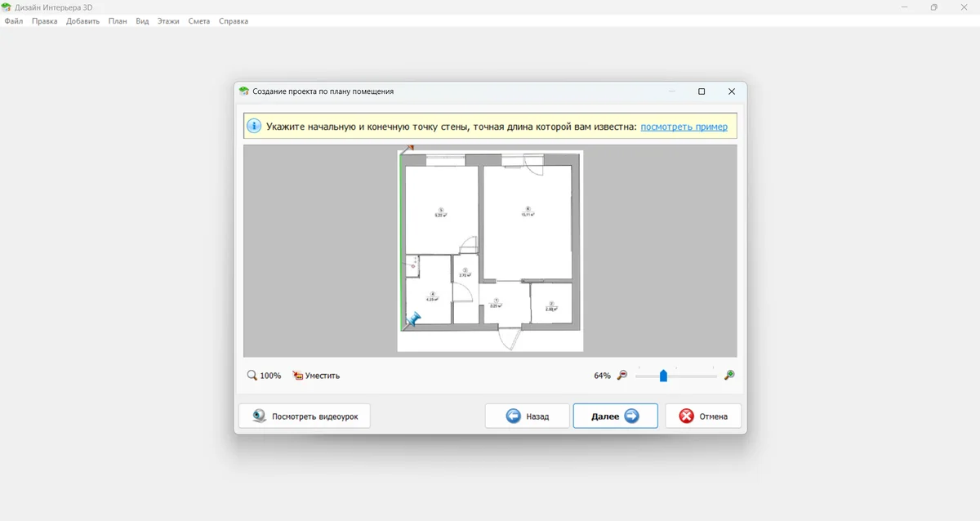Open the План menu

pos(118,21)
